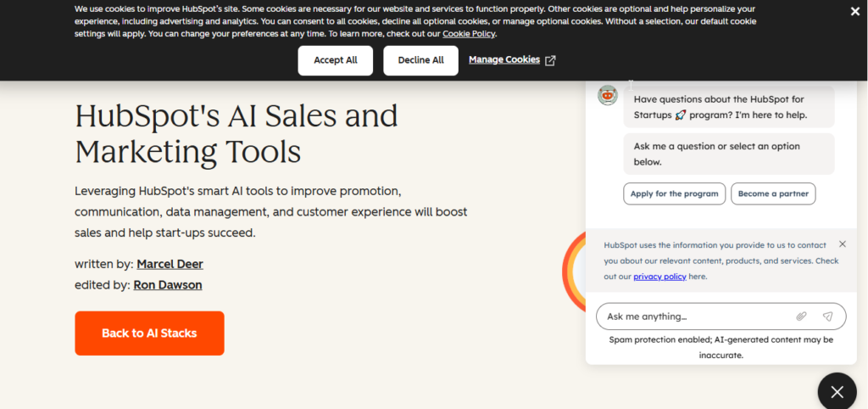The width and height of the screenshot is (868, 409).
Task: Click the paperclip attachment icon
Action: pyautogui.click(x=801, y=317)
